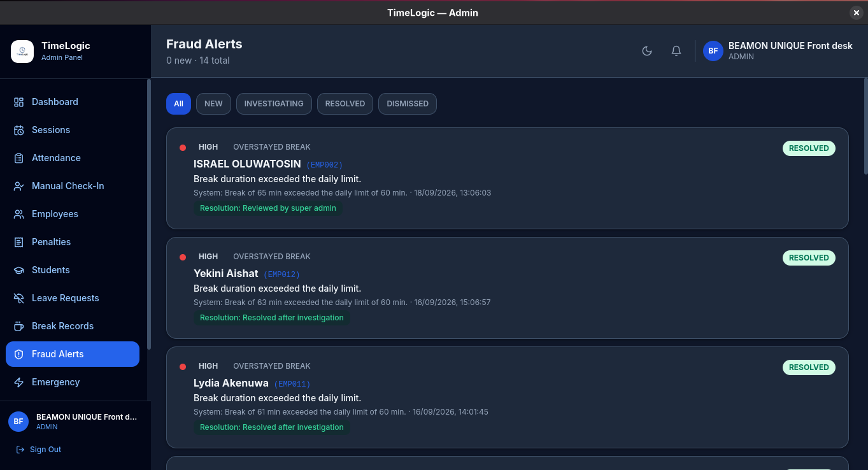The width and height of the screenshot is (868, 470).
Task: Click 'Resolution: Reviewed by super admin' note
Action: tap(268, 208)
